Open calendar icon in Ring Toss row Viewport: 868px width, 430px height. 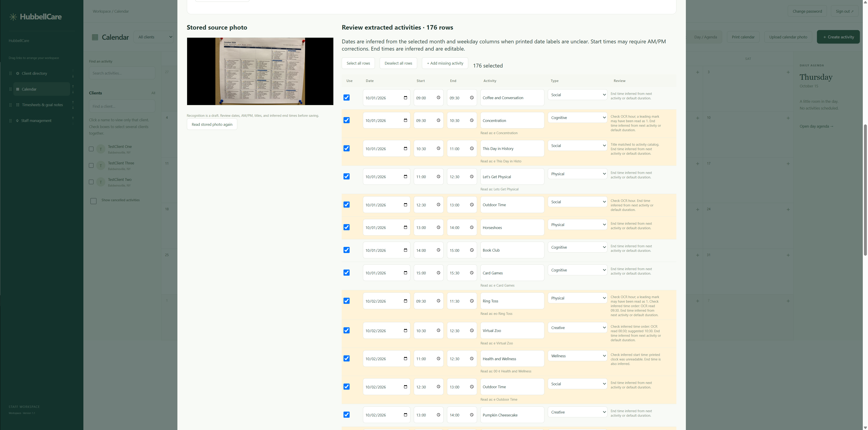(405, 301)
